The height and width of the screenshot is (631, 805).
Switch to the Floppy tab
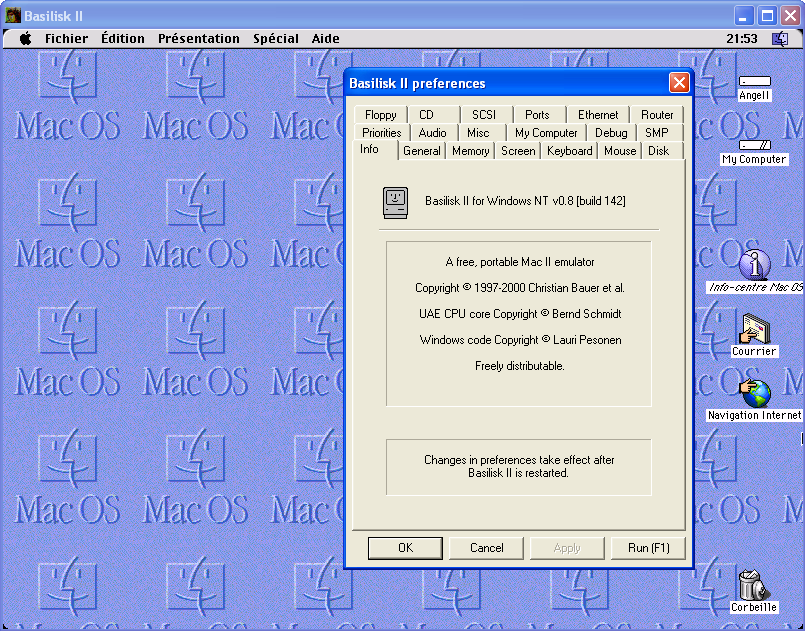tap(380, 114)
